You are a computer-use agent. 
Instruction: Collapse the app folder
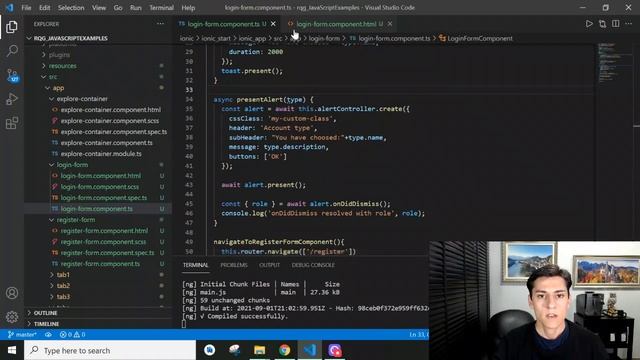pyautogui.click(x=98, y=88)
